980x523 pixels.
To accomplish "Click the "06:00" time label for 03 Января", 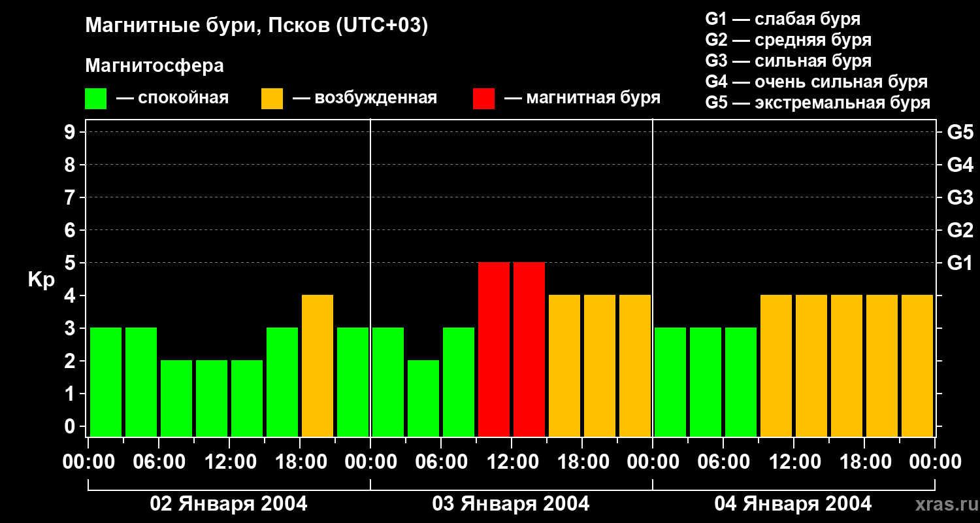I will (x=441, y=462).
